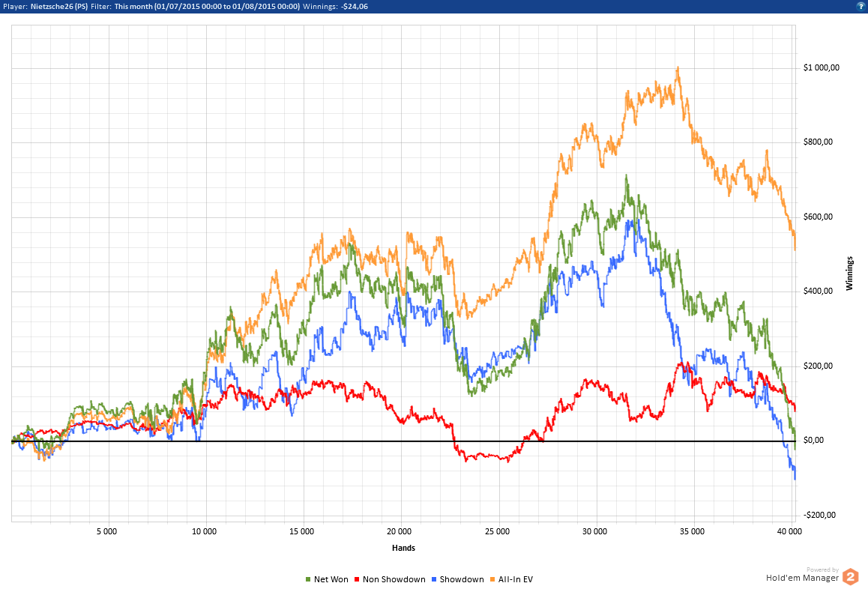868x589 pixels.
Task: Click the $0,00 axis label
Action: coord(814,440)
